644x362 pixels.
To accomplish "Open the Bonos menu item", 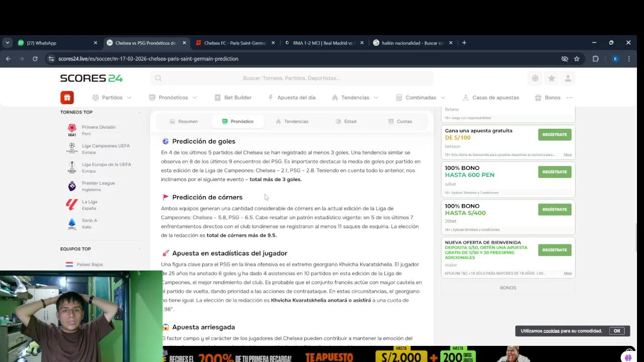I will (547, 98).
